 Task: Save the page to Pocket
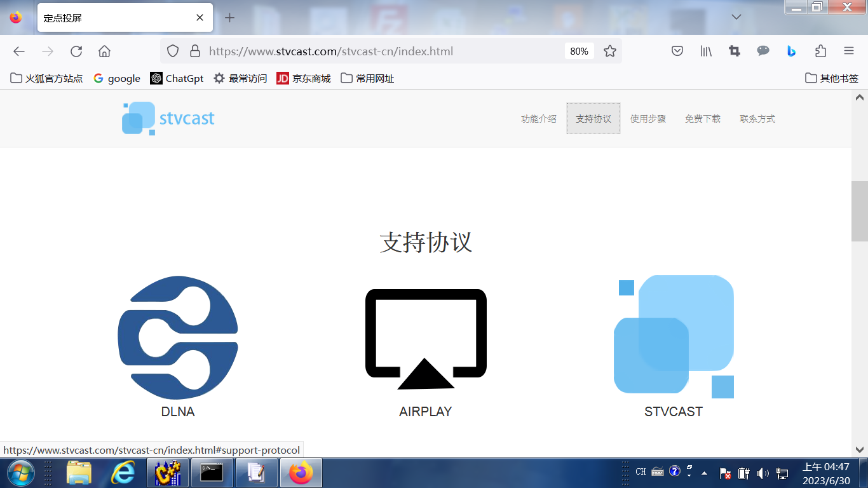pos(677,51)
